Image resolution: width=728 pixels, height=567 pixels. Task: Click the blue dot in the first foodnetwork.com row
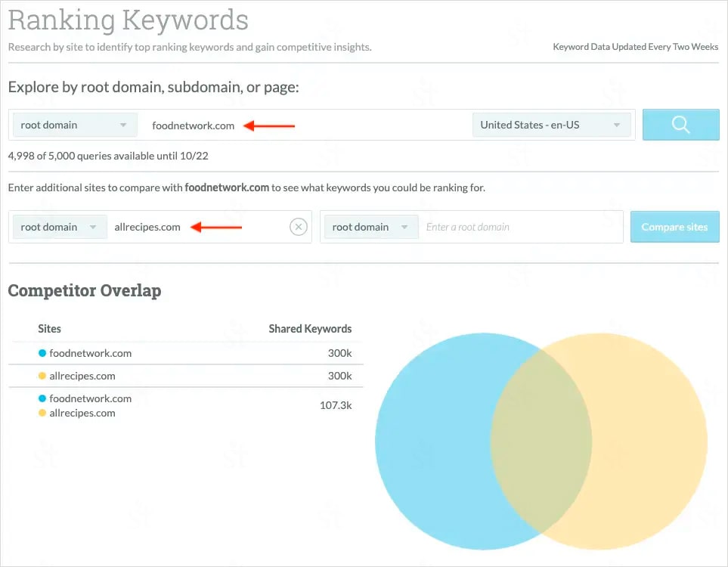click(42, 353)
